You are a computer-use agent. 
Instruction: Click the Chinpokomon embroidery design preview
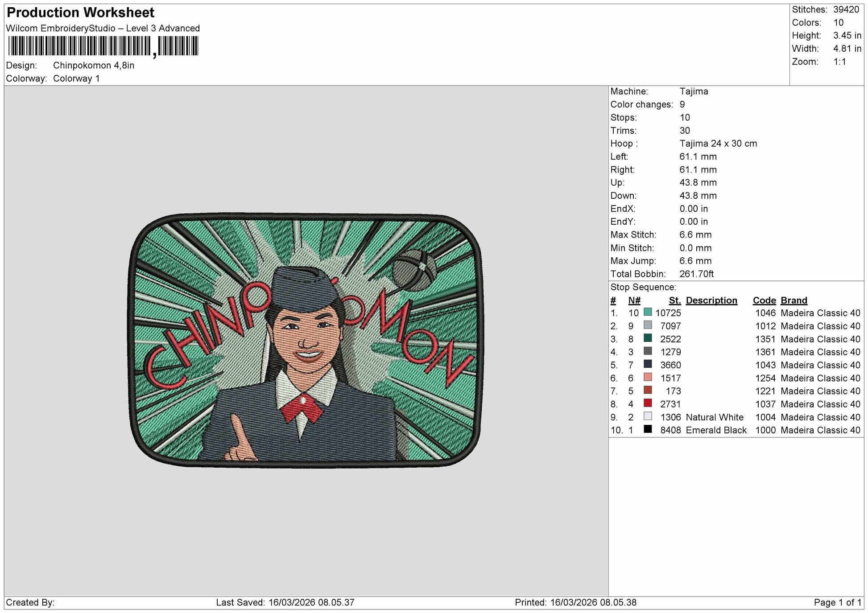coord(306,341)
